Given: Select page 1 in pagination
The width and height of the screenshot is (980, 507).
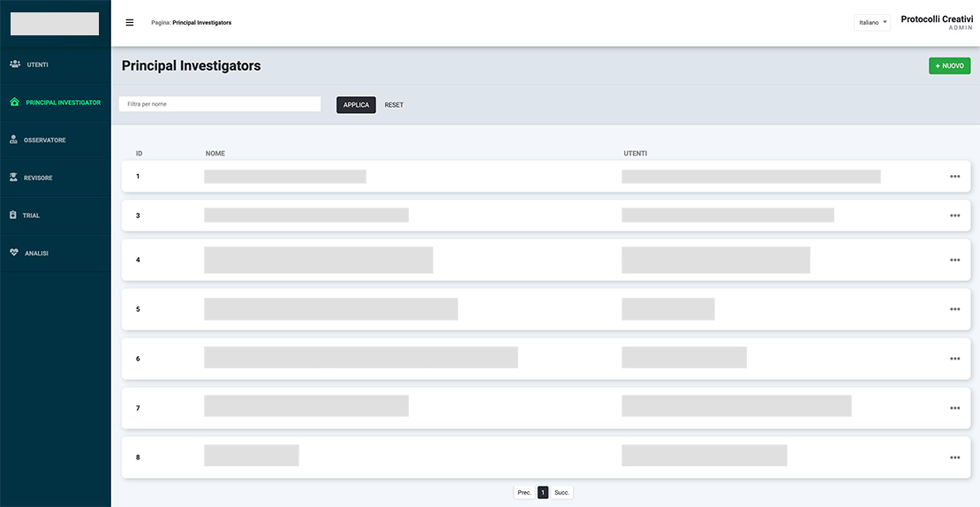Looking at the screenshot, I should 542,493.
